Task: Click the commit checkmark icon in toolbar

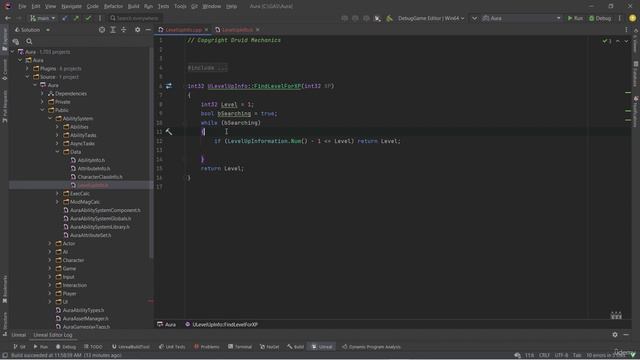Action: pyautogui.click(x=88, y=18)
